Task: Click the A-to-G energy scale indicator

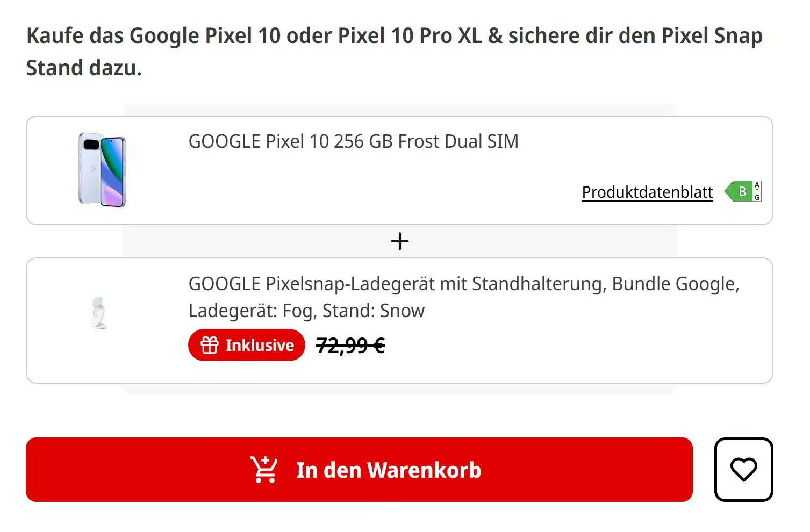Action: pyautogui.click(x=756, y=190)
